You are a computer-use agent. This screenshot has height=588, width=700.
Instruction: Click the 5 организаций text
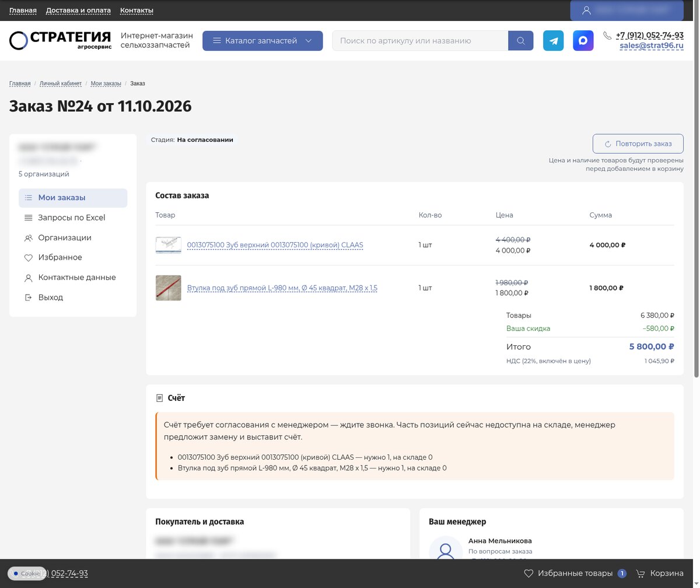(44, 174)
